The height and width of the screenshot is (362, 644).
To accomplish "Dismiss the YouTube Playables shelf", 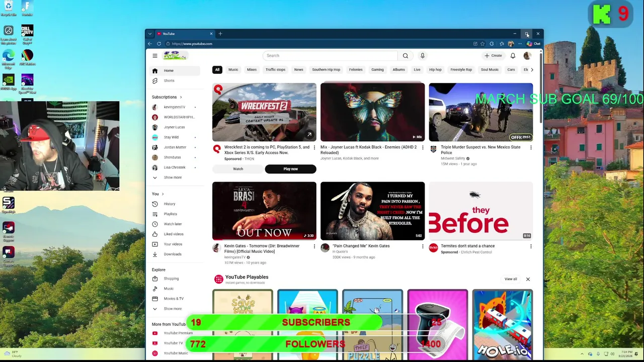I will 528,280.
